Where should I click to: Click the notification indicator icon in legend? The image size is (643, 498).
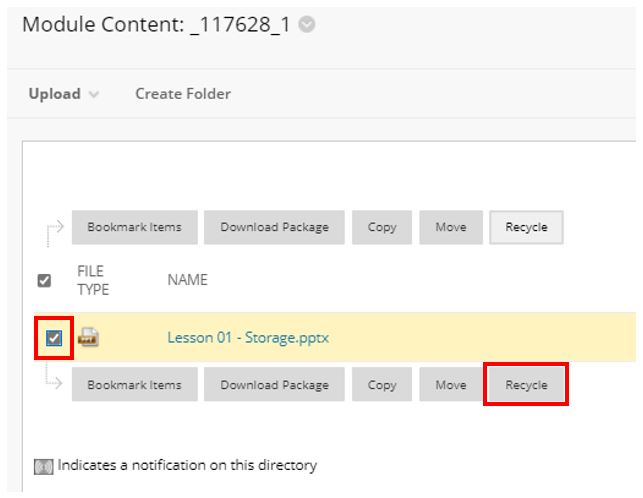43,466
